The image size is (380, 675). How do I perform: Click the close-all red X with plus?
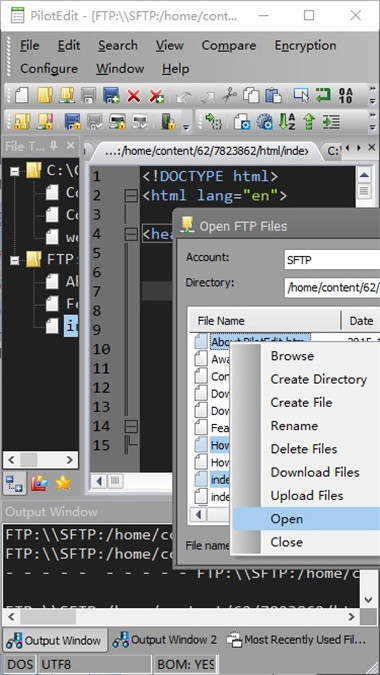coord(156,96)
